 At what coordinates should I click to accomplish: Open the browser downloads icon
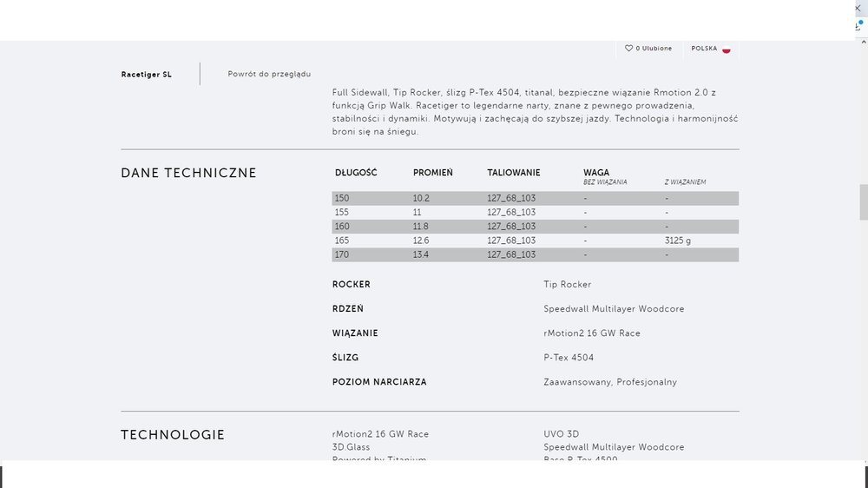[x=858, y=25]
